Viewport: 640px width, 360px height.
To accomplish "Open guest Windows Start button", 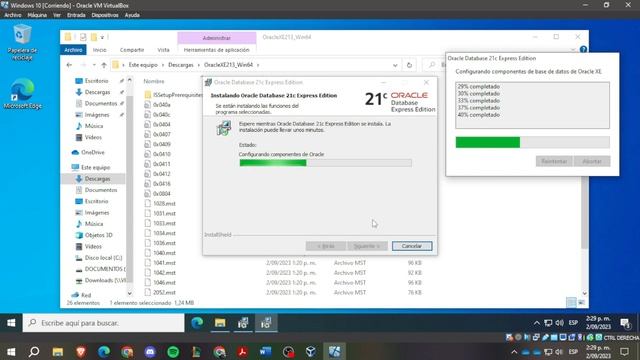I will point(11,323).
